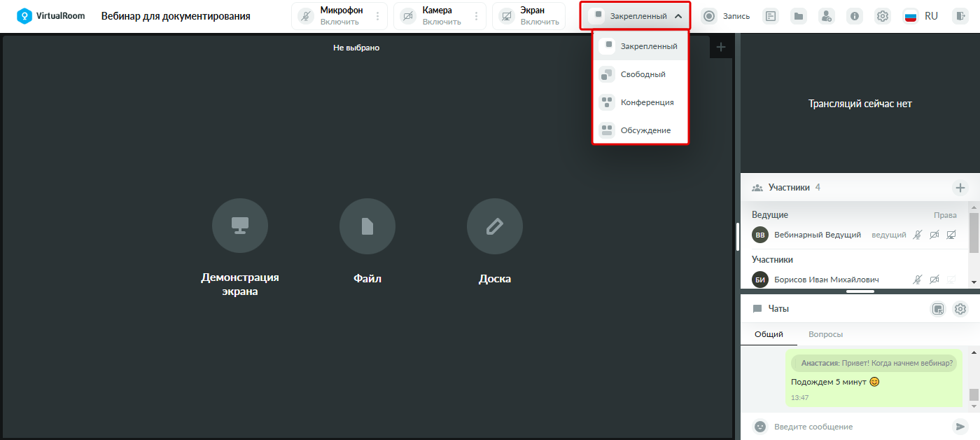This screenshot has width=980, height=440.
Task: Pick the Обсуждение layout
Action: (x=640, y=130)
